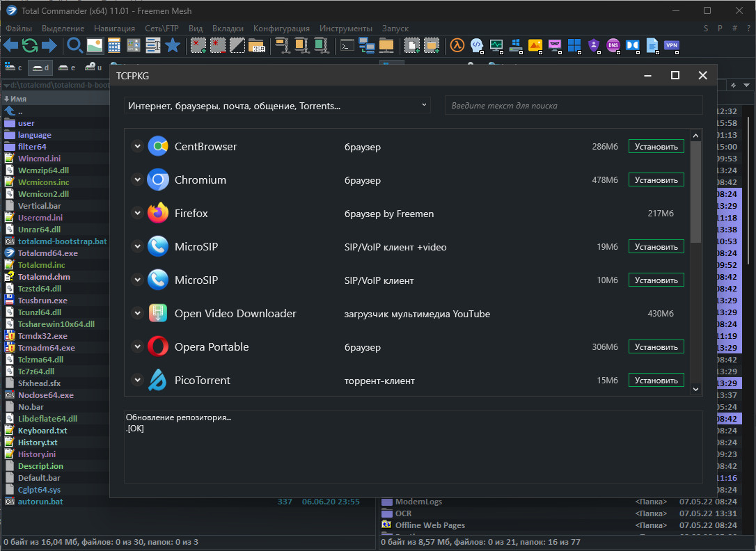Open the Конфигурация menu
756x551 pixels.
tap(281, 29)
